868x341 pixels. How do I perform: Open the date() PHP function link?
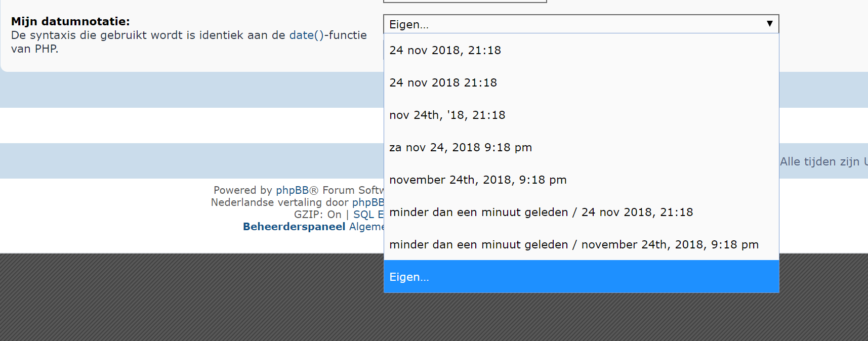tap(307, 35)
